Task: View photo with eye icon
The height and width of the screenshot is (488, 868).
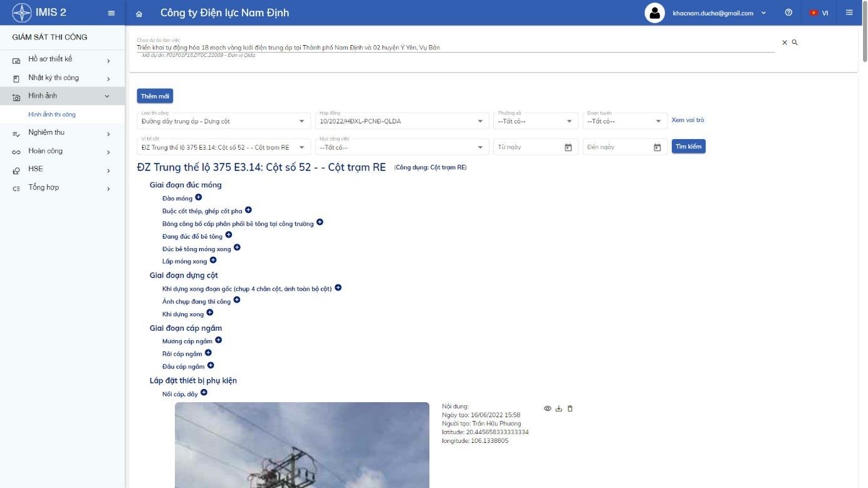Action: click(547, 408)
